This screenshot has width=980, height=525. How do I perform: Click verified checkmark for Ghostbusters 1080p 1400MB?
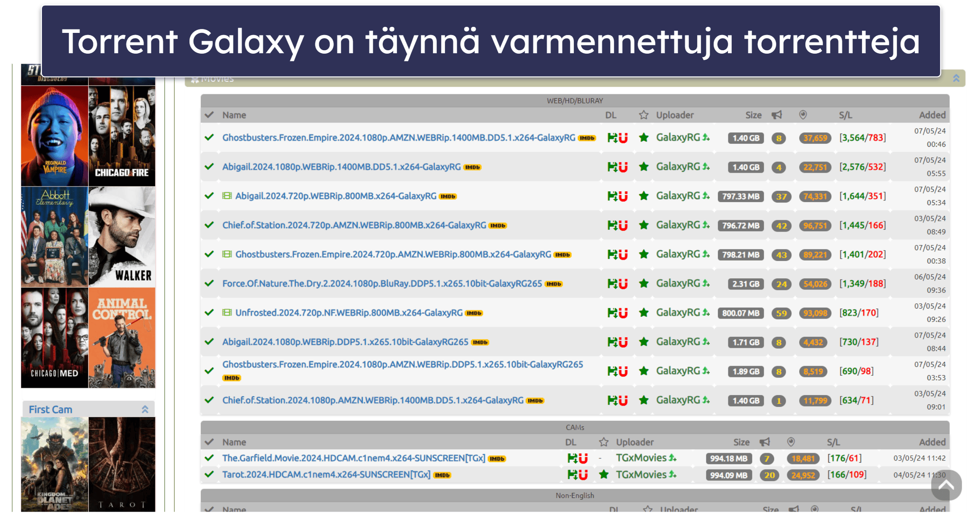pos(210,138)
